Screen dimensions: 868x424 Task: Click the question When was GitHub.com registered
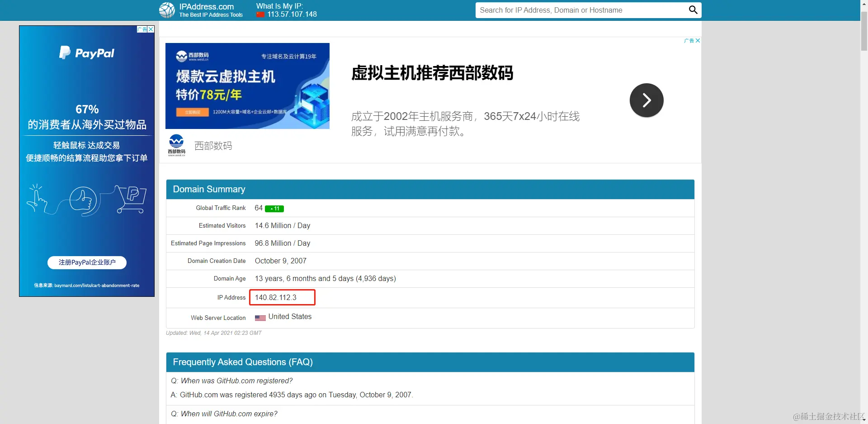[232, 381]
